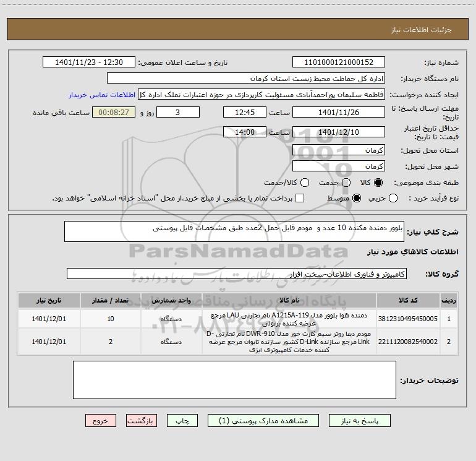Click the buyer name field اداره کل حفاظت محیط زیست
Image resolution: width=476 pixels, height=461 pixels.
pyautogui.click(x=246, y=79)
